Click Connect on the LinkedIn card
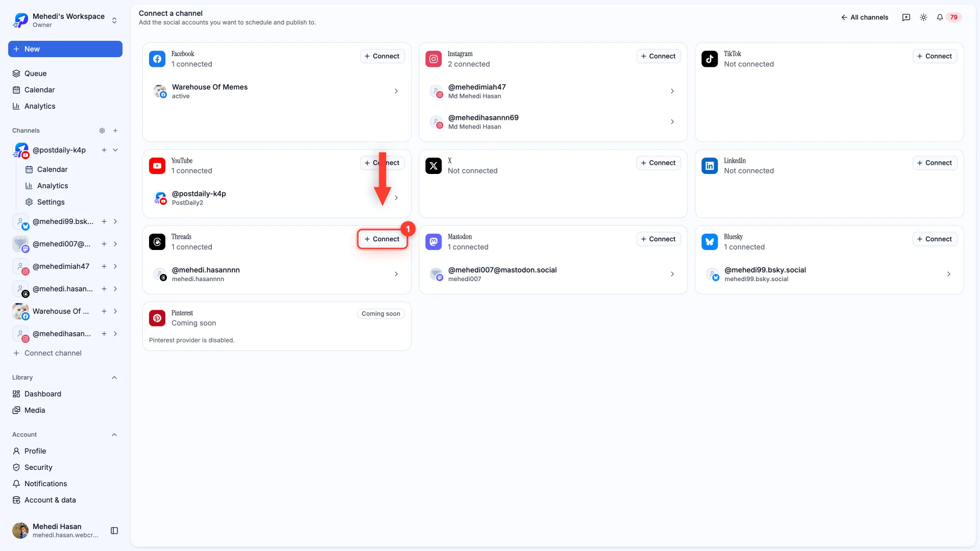 (x=935, y=163)
